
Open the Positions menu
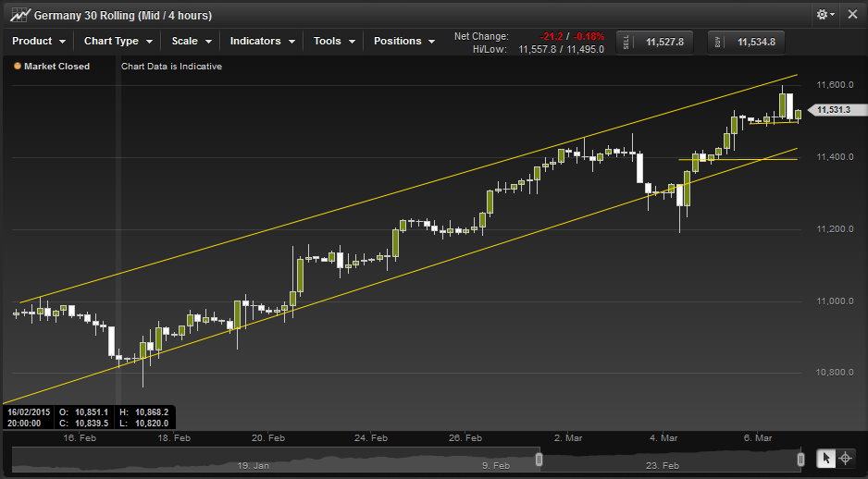click(404, 41)
